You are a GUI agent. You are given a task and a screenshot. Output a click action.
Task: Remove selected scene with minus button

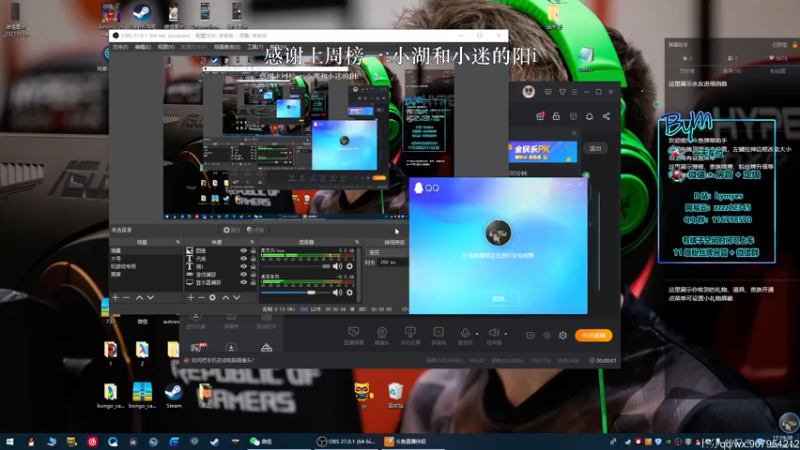click(x=126, y=297)
